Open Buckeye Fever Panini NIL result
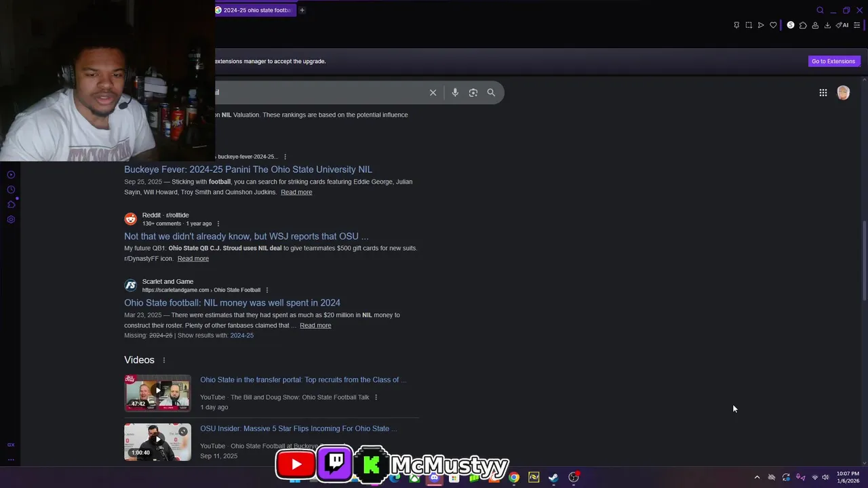868x488 pixels. [x=248, y=169]
